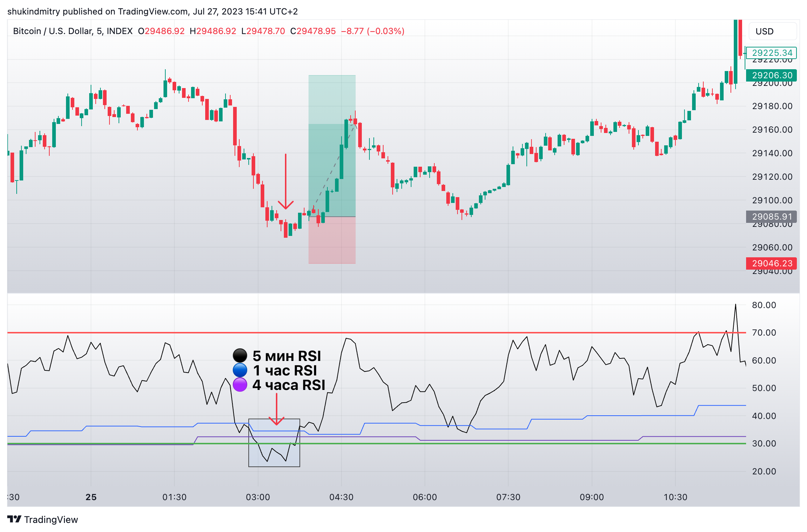Click the green 29206.30 target price label
This screenshot has height=532, width=807.
[x=772, y=75]
